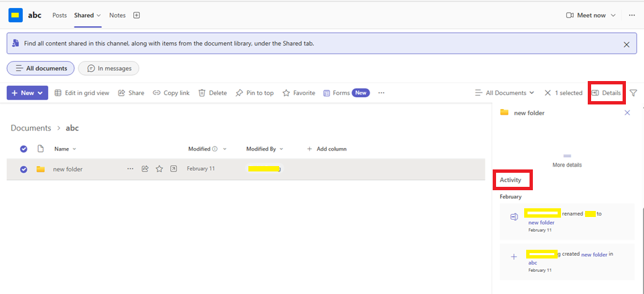Open the Shared tab

[x=88, y=15]
